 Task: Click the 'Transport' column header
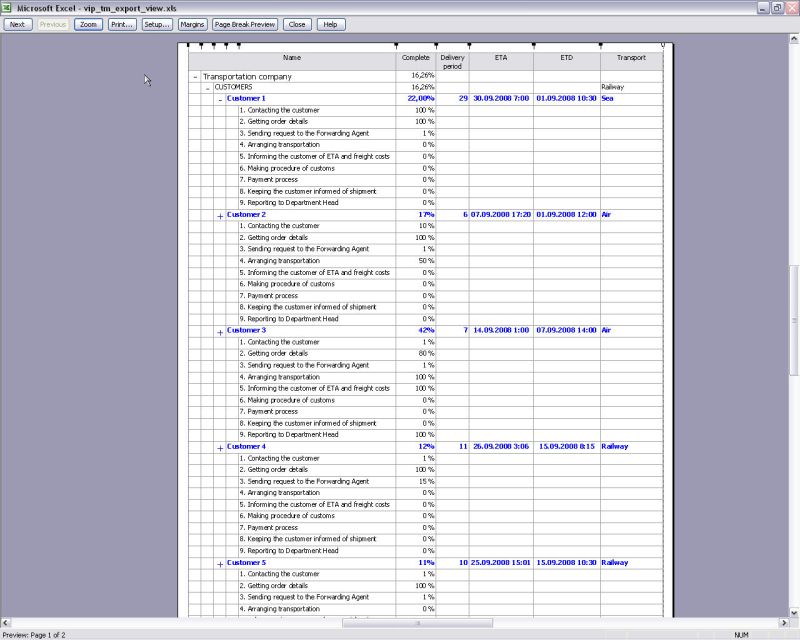coord(632,58)
